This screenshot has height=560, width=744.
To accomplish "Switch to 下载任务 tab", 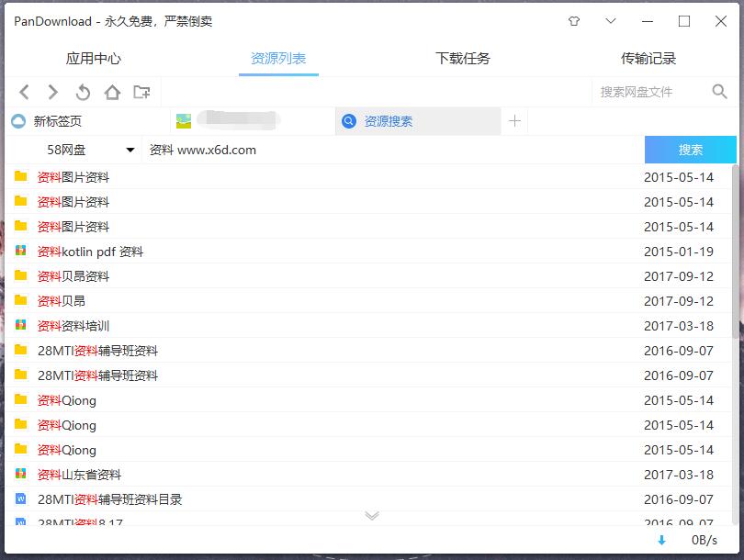I will (x=463, y=59).
